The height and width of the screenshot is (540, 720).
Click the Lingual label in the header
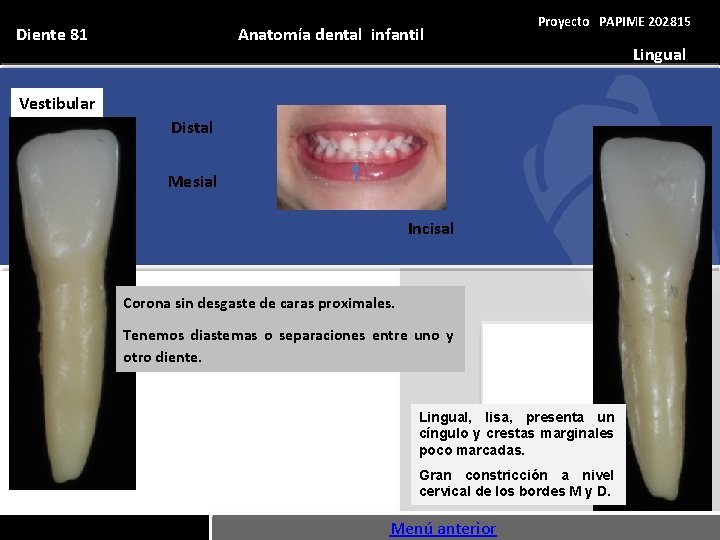[659, 55]
